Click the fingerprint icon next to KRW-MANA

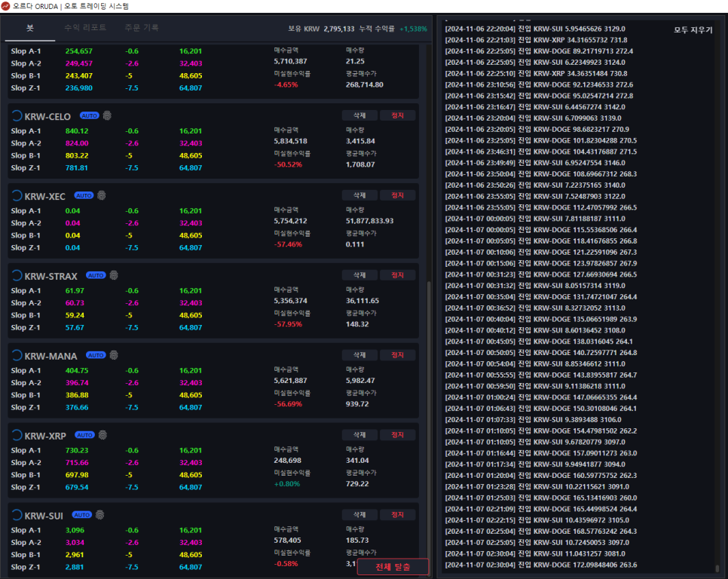click(113, 355)
